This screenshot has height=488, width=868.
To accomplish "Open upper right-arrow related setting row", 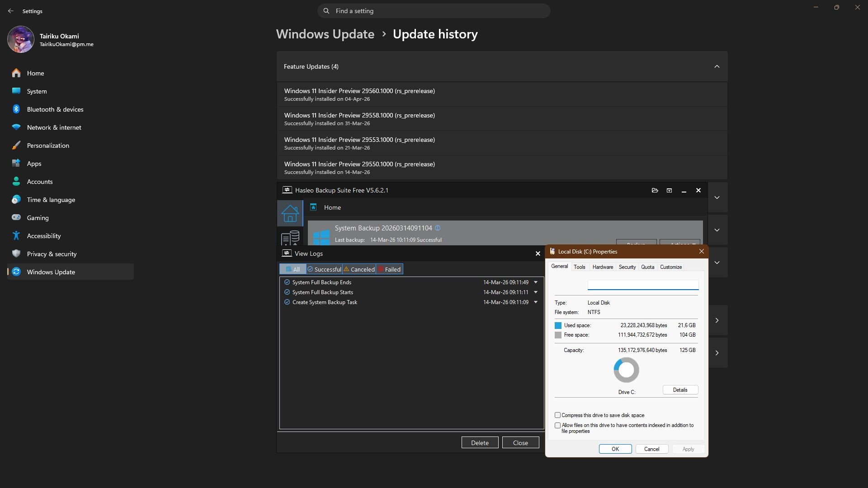I will [717, 320].
